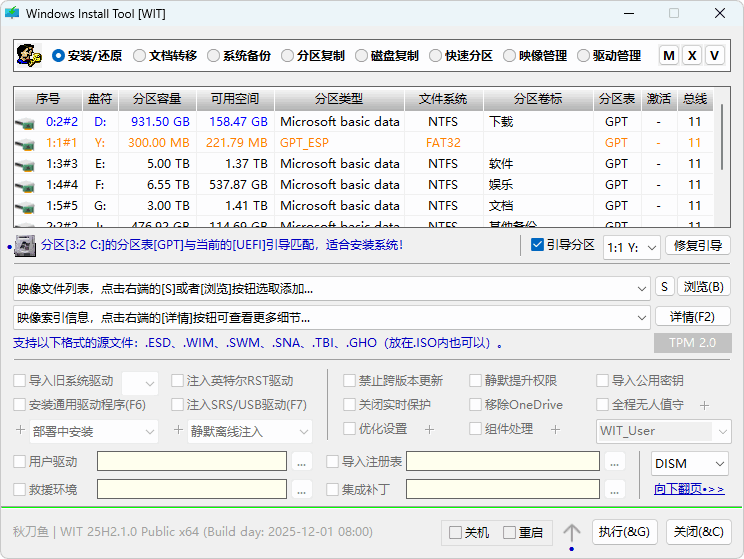This screenshot has height=559, width=744.
Task: Enable 注入英特尔RST驱动 checkbox
Action: point(177,381)
